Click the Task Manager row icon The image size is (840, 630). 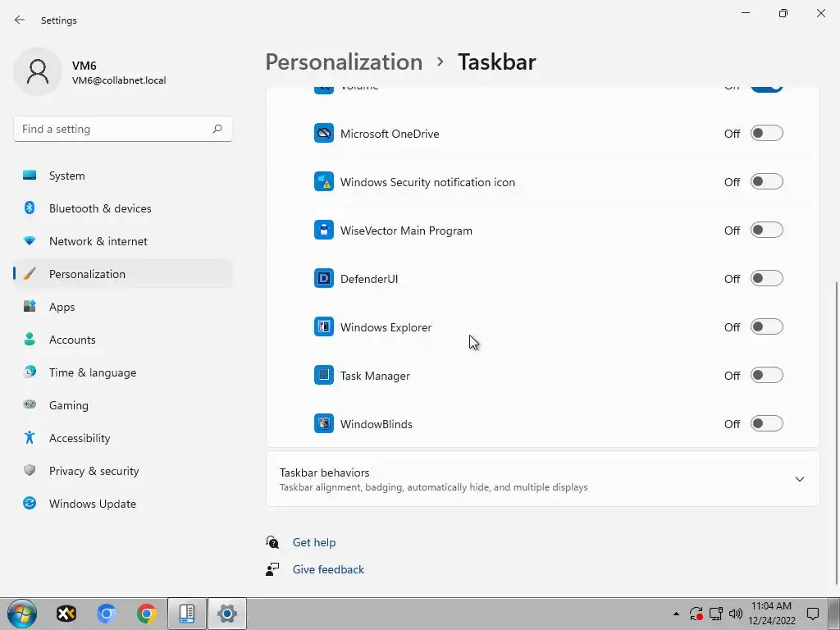323,375
